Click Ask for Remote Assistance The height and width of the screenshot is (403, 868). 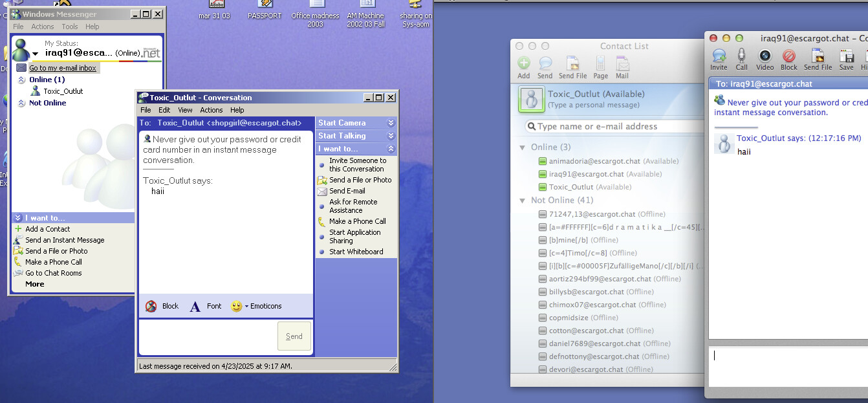click(x=353, y=206)
